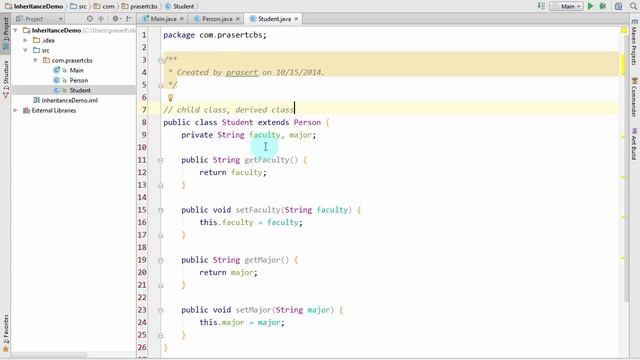Open Project panel settings gear
Screen dimensions: 640x360
(x=116, y=19)
